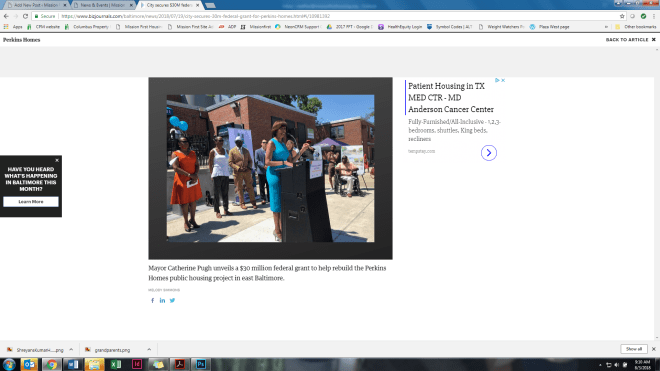Dismiss the Patient Housing advertisement
This screenshot has height=371, width=660.
tap(503, 80)
